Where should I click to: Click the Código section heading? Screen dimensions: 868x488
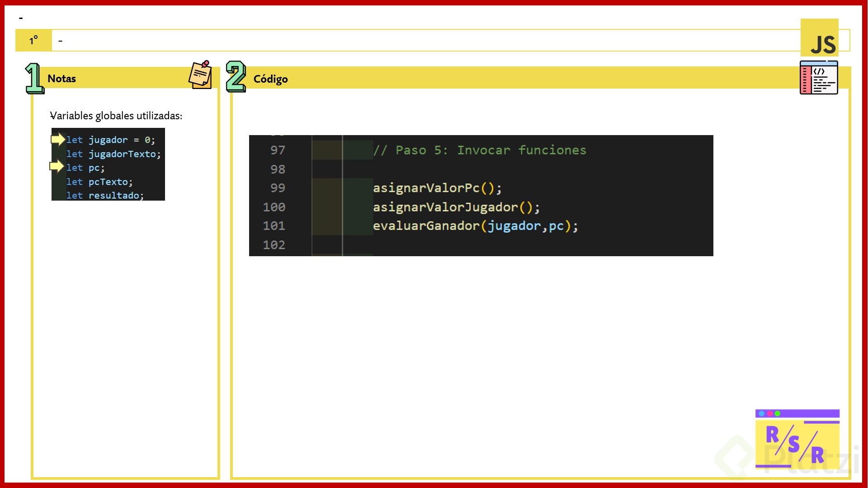(x=270, y=79)
